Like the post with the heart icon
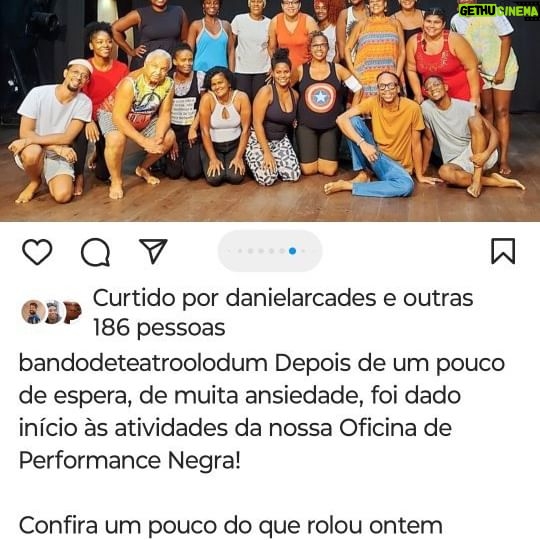Image resolution: width=540 pixels, height=540 pixels. click(x=37, y=252)
